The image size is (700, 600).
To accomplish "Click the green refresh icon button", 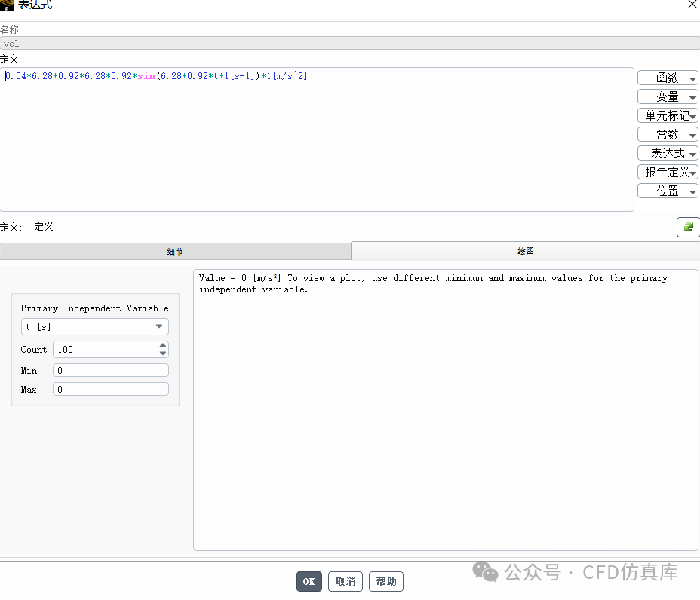I will (688, 227).
